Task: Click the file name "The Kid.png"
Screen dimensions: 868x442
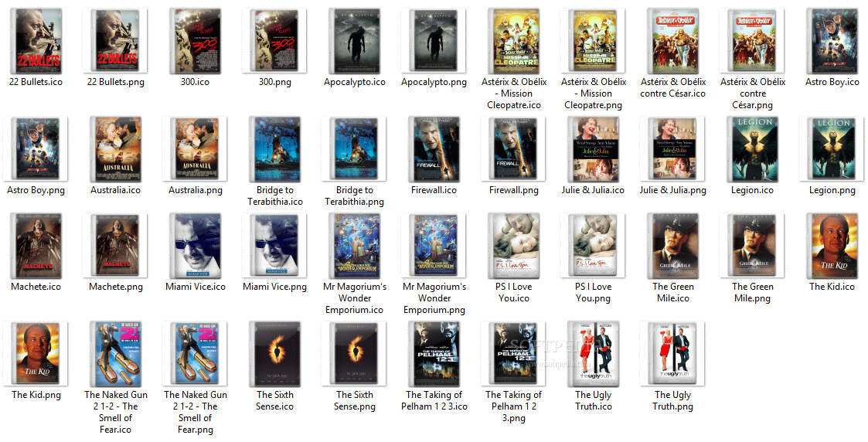Action: tap(36, 395)
